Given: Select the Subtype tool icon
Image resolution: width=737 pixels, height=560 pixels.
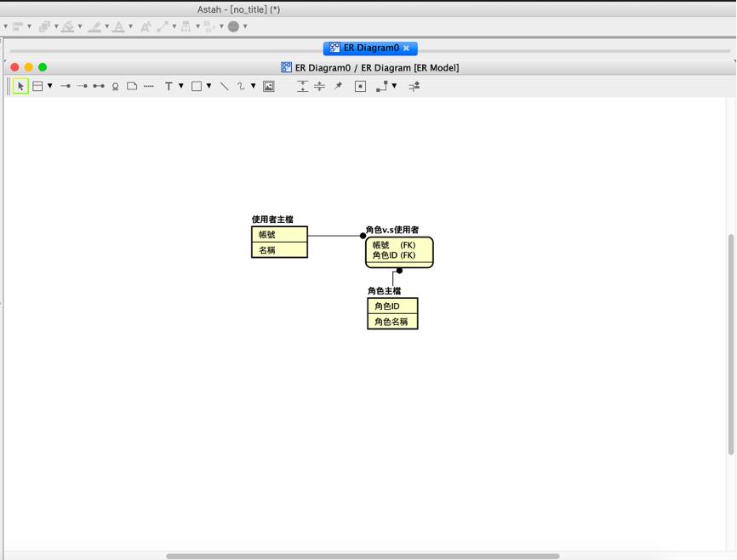Looking at the screenshot, I should point(115,87).
